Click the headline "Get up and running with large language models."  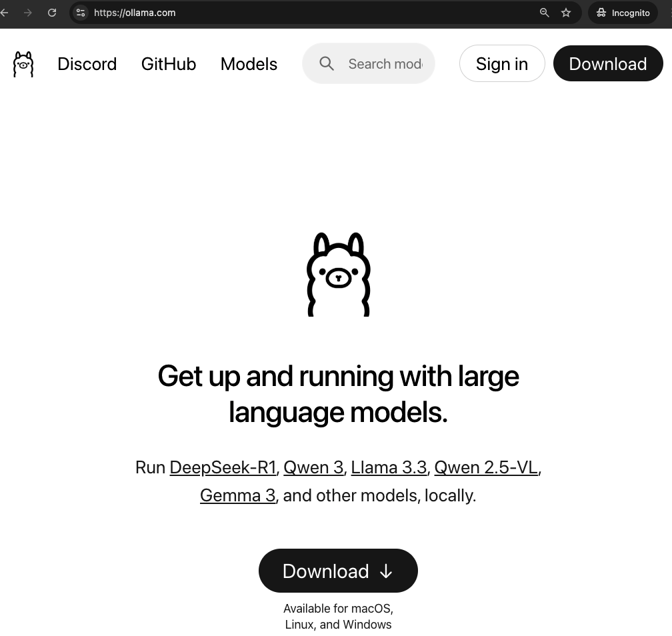[339, 394]
